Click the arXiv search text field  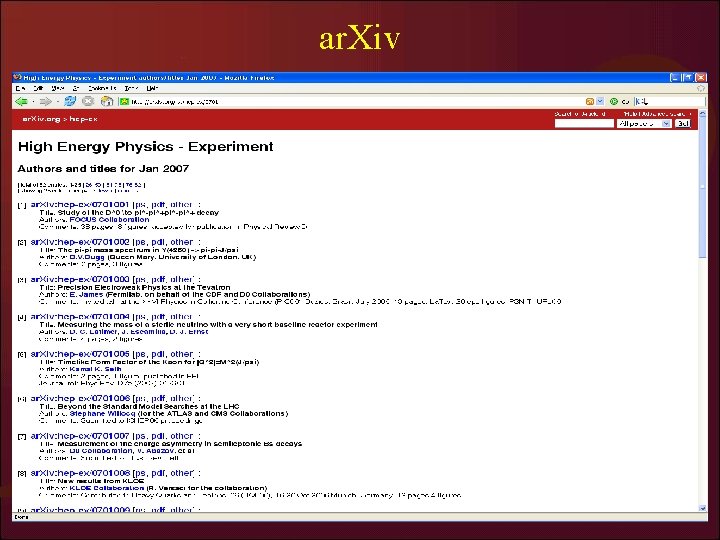(x=584, y=124)
